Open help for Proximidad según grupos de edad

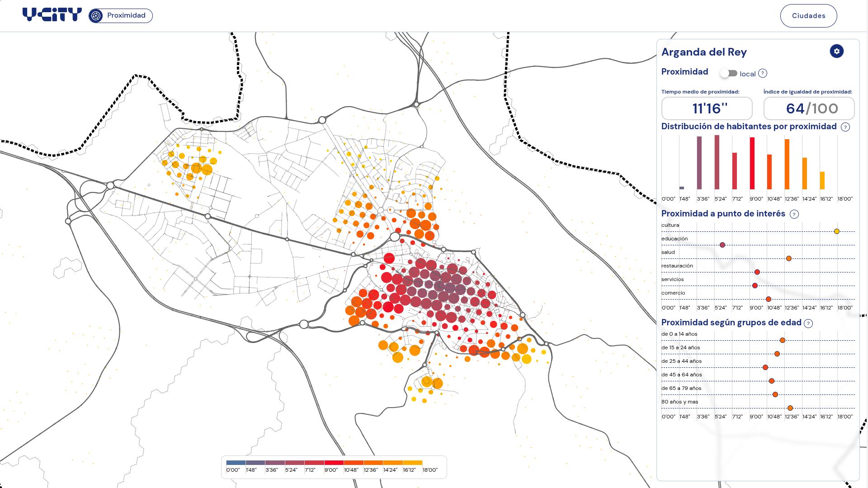pos(808,323)
